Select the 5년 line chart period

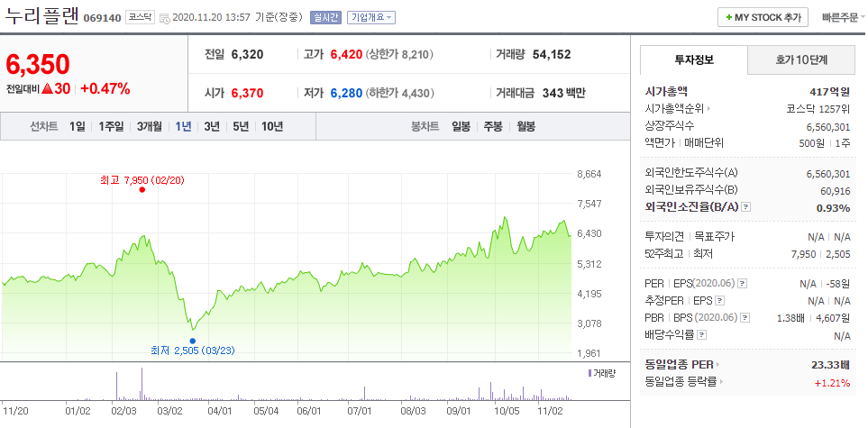coord(241,127)
